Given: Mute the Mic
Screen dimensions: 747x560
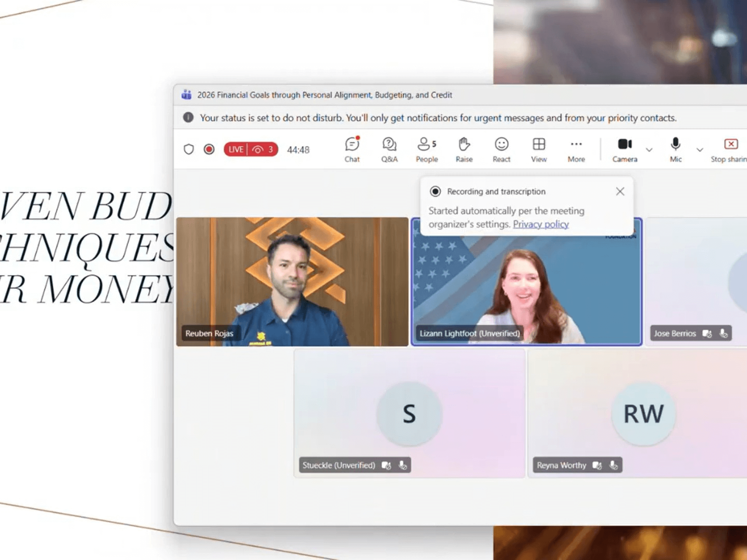Looking at the screenshot, I should pyautogui.click(x=675, y=149).
